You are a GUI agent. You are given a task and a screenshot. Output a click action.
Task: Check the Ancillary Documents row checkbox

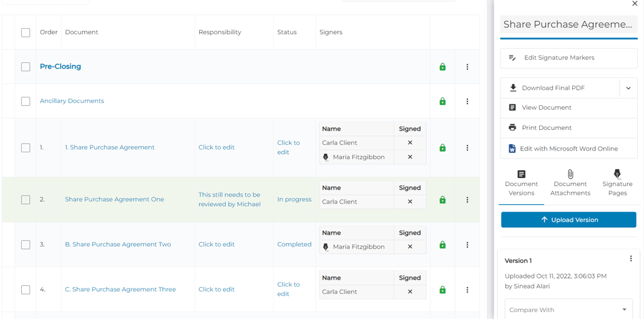(x=26, y=101)
